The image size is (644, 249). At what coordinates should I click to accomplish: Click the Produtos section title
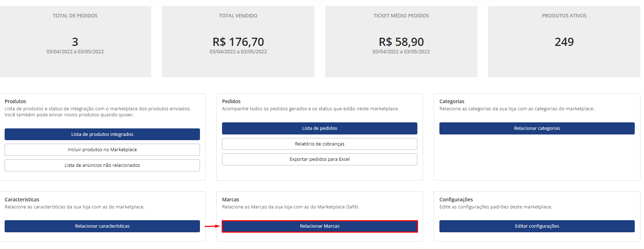(15, 101)
